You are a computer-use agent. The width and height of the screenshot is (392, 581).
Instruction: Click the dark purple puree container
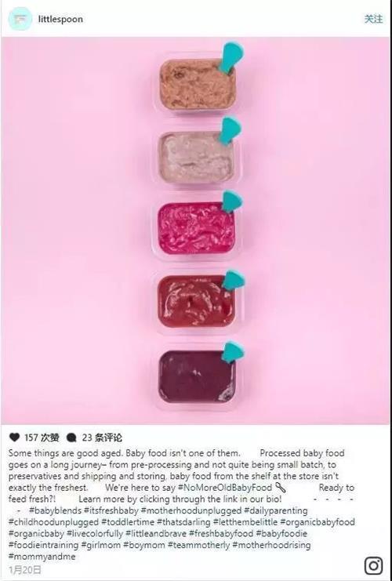pyautogui.click(x=197, y=376)
